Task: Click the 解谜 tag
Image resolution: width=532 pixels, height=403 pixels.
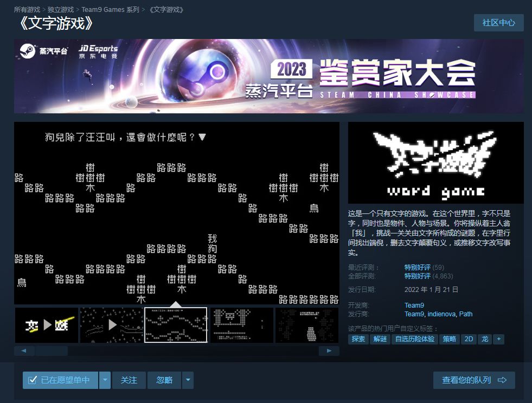Action: [380, 339]
